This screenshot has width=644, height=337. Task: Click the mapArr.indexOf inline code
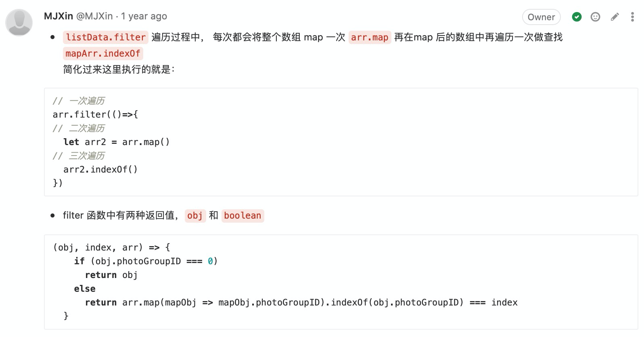(x=103, y=53)
